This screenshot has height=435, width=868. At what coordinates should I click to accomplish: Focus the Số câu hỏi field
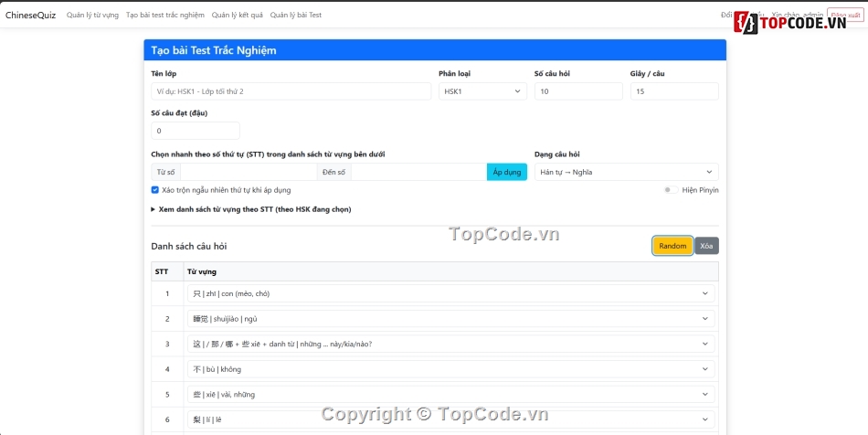click(x=578, y=91)
